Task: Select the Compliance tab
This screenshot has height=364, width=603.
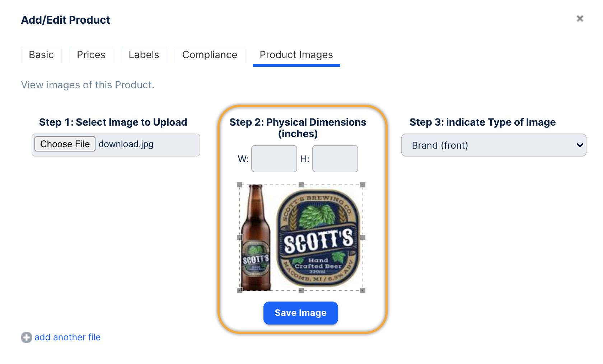Action: click(x=210, y=55)
